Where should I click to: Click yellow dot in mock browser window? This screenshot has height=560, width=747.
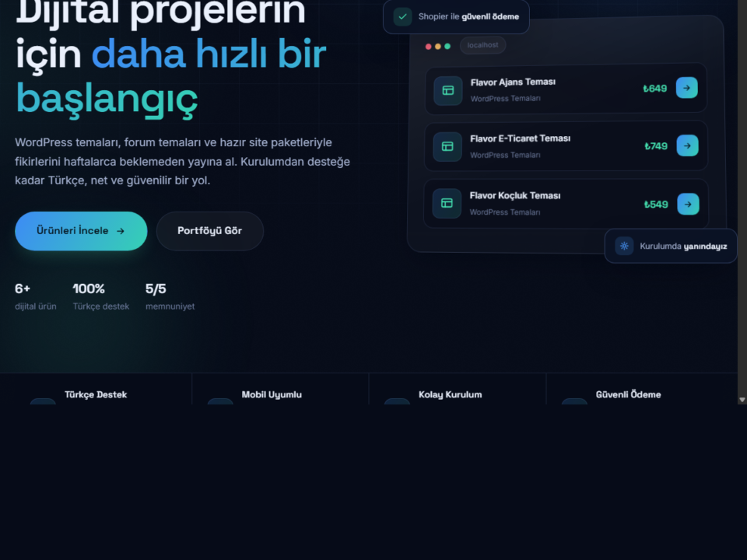click(438, 46)
